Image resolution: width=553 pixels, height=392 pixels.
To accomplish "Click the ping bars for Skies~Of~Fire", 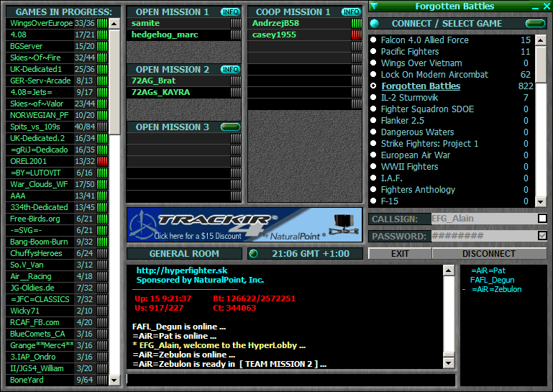I will coord(102,58).
